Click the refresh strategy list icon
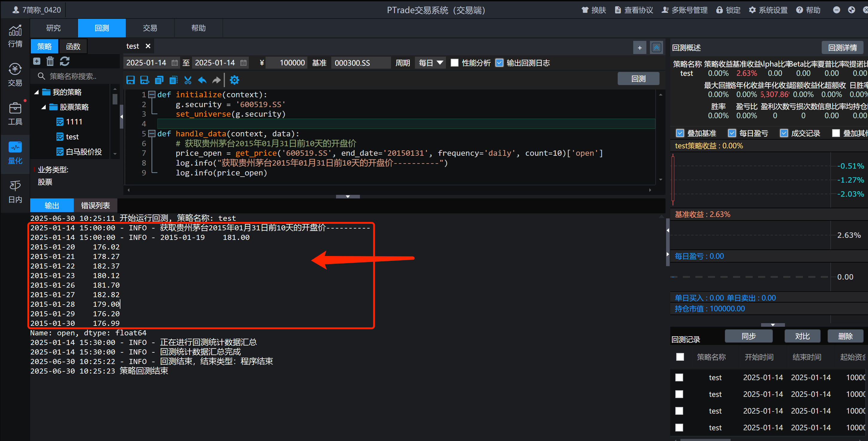This screenshot has width=868, height=441. 65,61
